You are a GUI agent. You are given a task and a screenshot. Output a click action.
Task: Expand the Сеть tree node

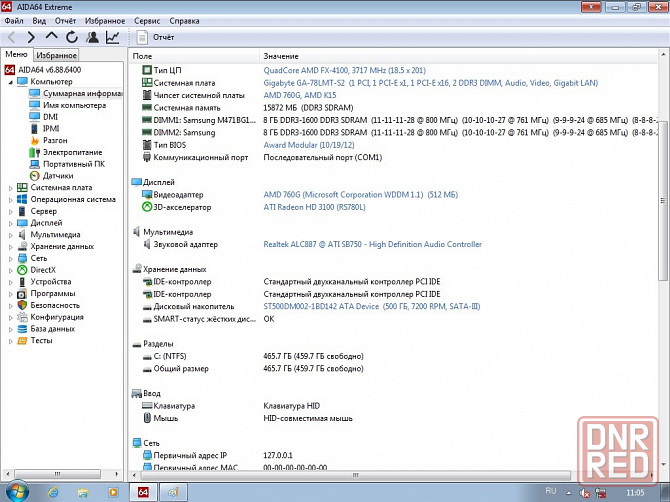coord(11,258)
